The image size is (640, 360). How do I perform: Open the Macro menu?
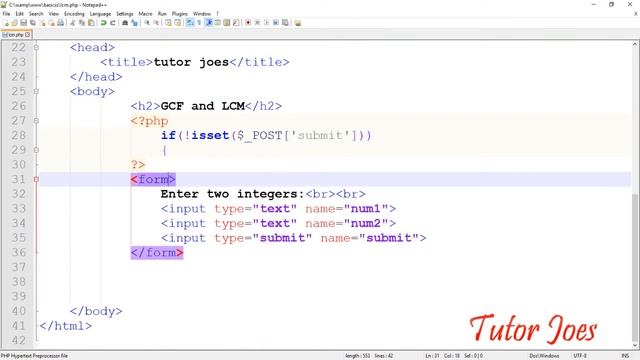click(145, 13)
